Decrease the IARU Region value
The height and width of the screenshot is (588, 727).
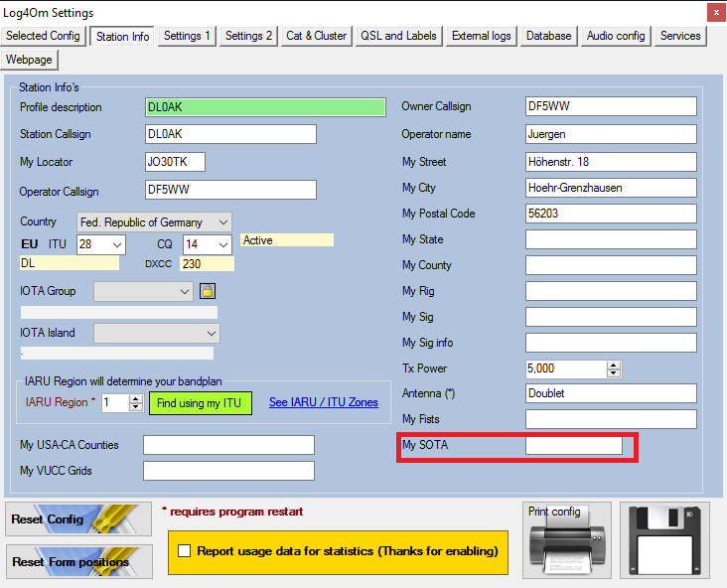point(136,407)
